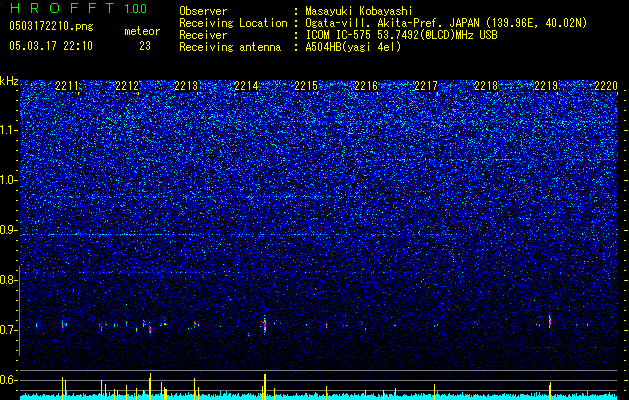Click the filename 0503172210.png text
Image resolution: width=629 pixels, height=400 pixels.
51,27
